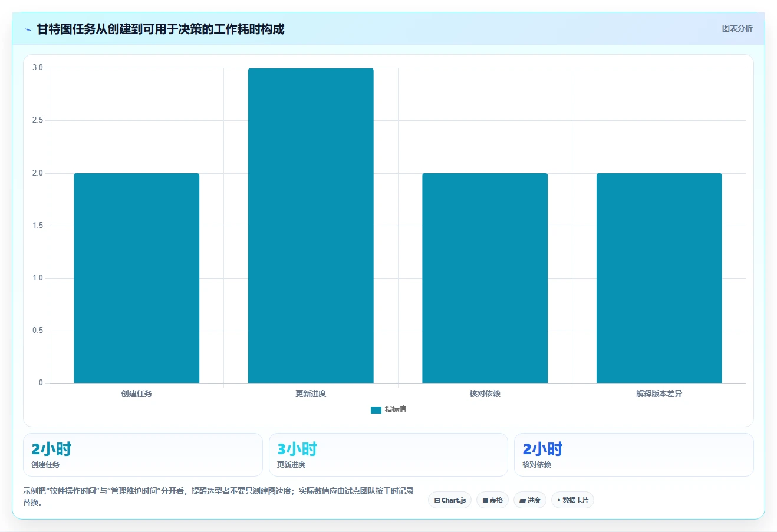Image resolution: width=777 pixels, height=532 pixels.
Task: Click the 指标值 legend color box
Action: [x=376, y=410]
